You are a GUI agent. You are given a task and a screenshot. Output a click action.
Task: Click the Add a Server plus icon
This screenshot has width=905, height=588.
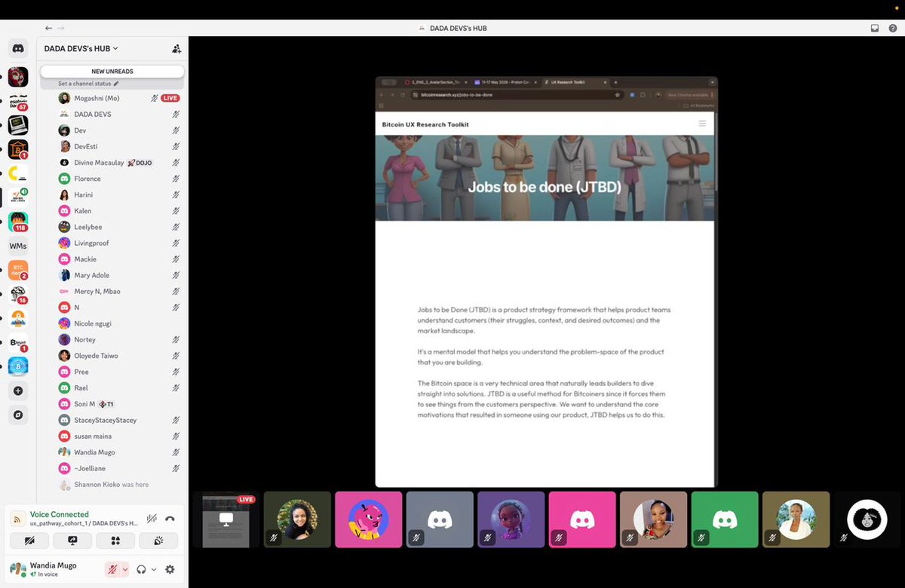[18, 390]
